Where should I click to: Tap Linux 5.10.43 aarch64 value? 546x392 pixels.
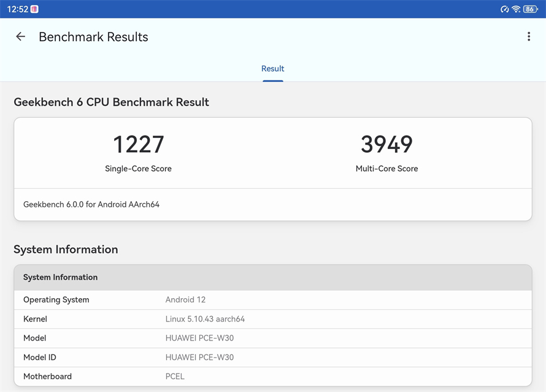click(205, 319)
